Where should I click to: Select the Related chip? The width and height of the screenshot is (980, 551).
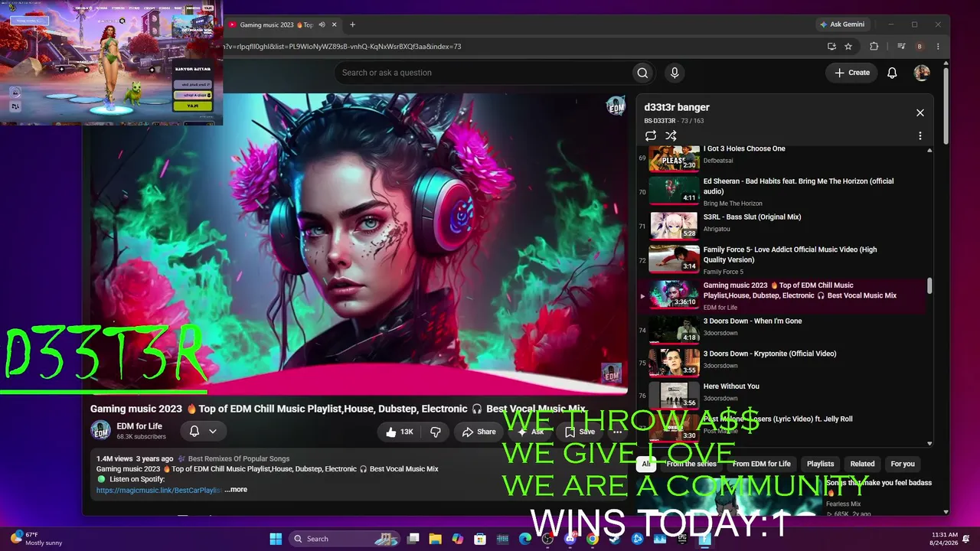862,464
